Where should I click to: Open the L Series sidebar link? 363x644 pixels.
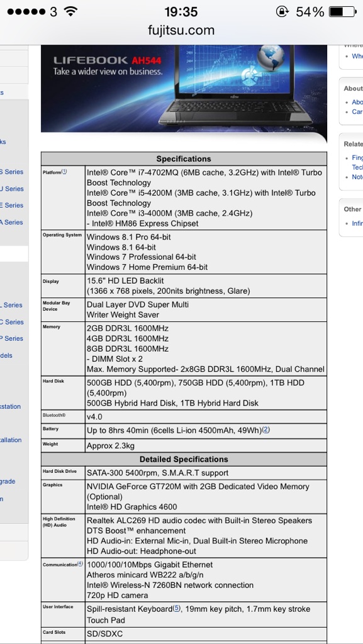coord(11,305)
